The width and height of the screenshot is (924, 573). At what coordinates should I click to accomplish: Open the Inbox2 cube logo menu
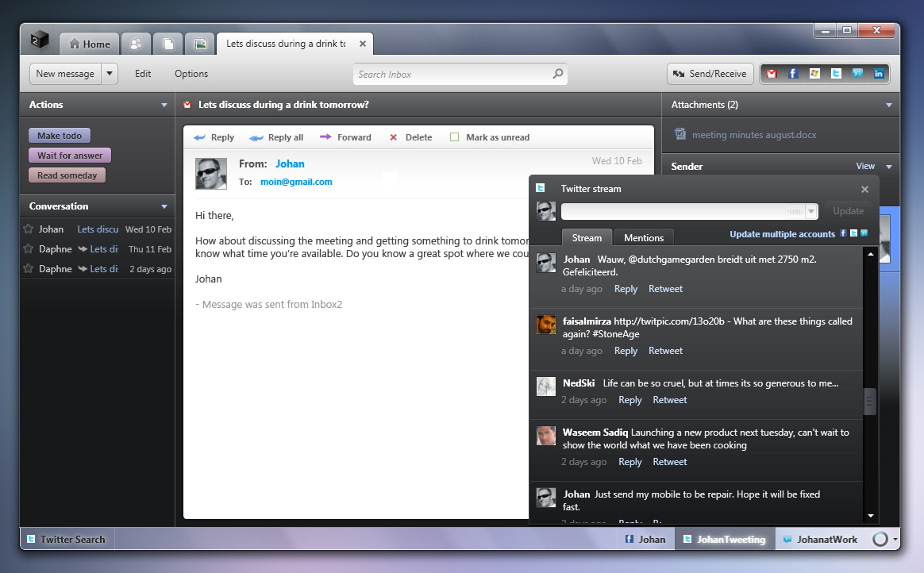coord(40,40)
